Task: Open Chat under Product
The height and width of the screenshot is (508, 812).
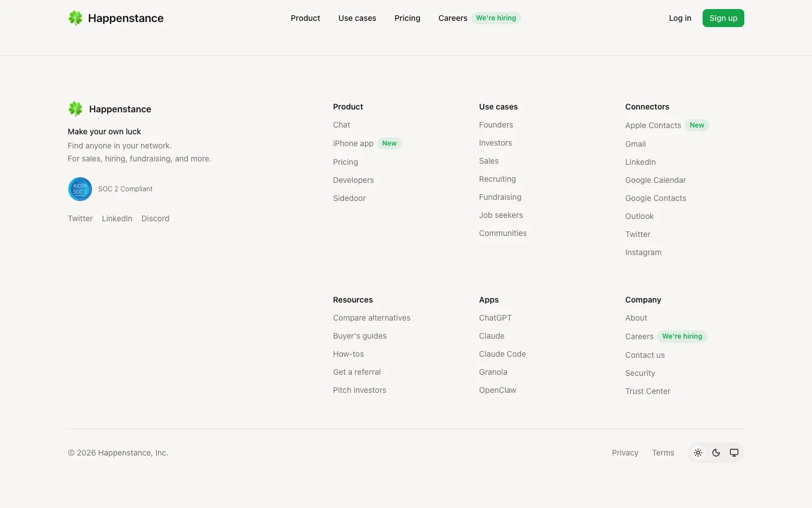Action: [341, 125]
